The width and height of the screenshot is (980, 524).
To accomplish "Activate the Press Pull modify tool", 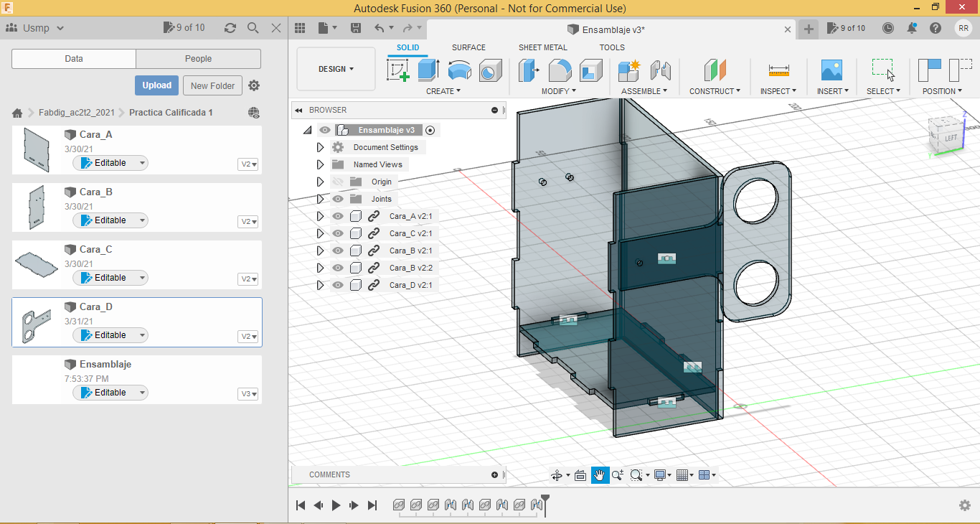I will 529,70.
